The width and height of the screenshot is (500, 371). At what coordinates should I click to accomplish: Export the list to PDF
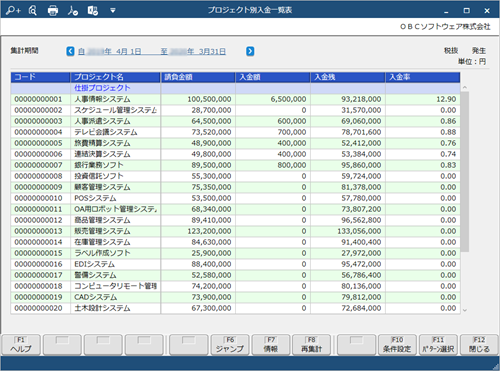coord(73,11)
